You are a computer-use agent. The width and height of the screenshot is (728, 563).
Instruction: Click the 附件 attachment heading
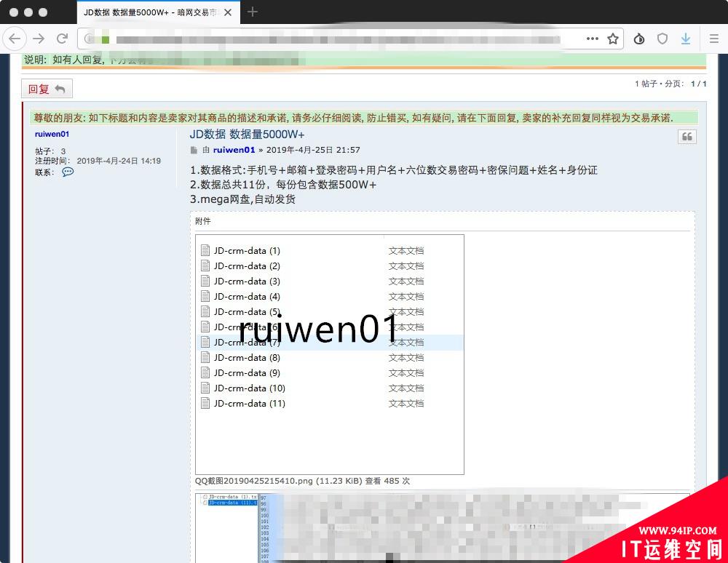[203, 221]
